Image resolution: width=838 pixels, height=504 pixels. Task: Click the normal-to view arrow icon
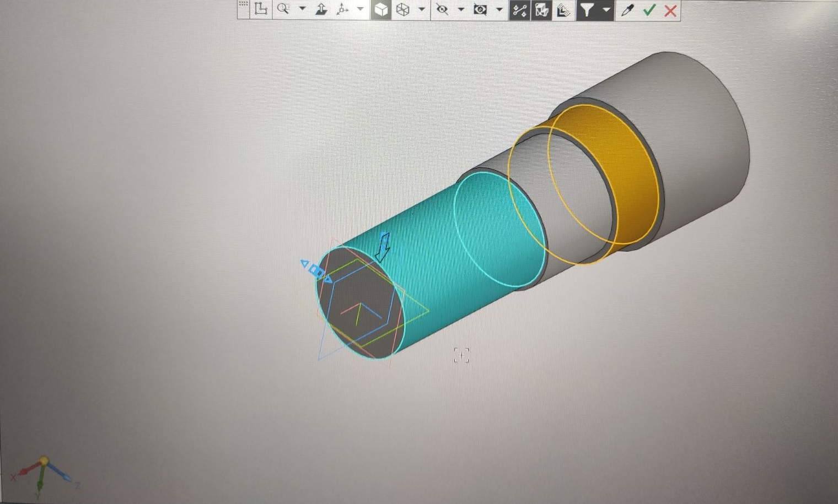tap(321, 9)
